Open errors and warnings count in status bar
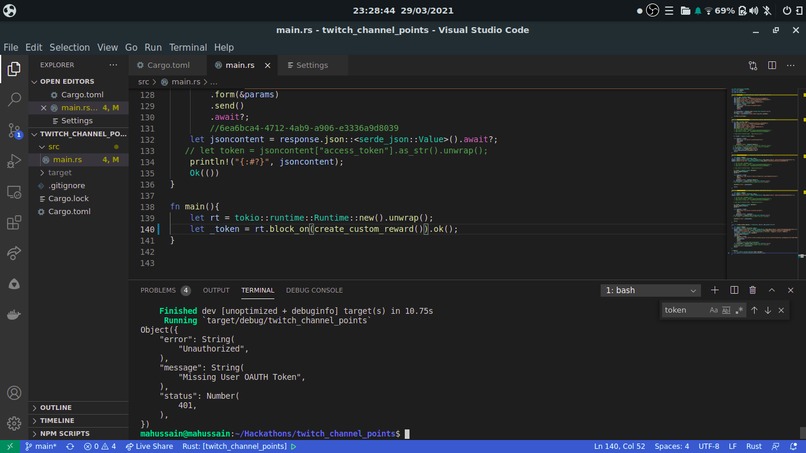The width and height of the screenshot is (806, 453). (100, 446)
